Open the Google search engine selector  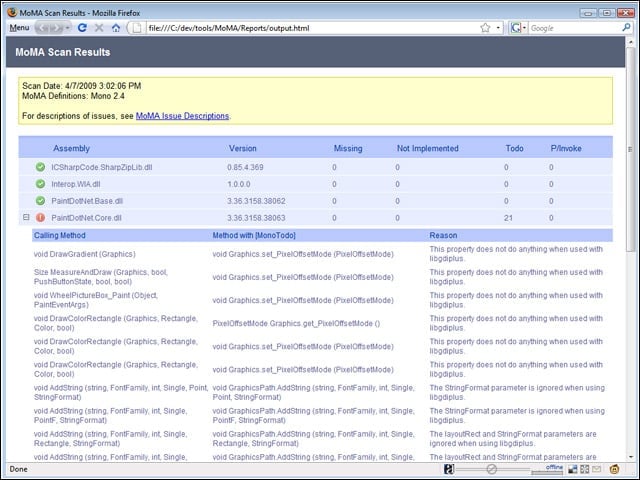pyautogui.click(x=518, y=28)
